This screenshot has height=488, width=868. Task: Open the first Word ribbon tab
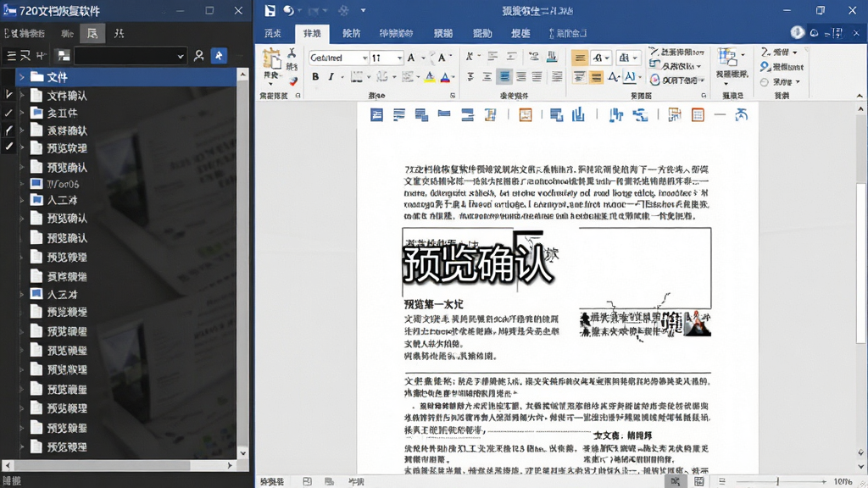272,33
